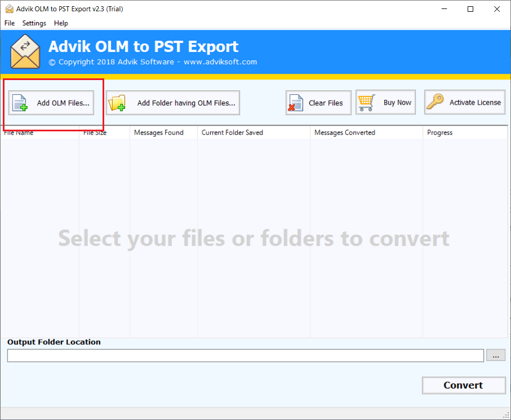Open the Help menu
Image resolution: width=511 pixels, height=420 pixels.
[x=61, y=23]
